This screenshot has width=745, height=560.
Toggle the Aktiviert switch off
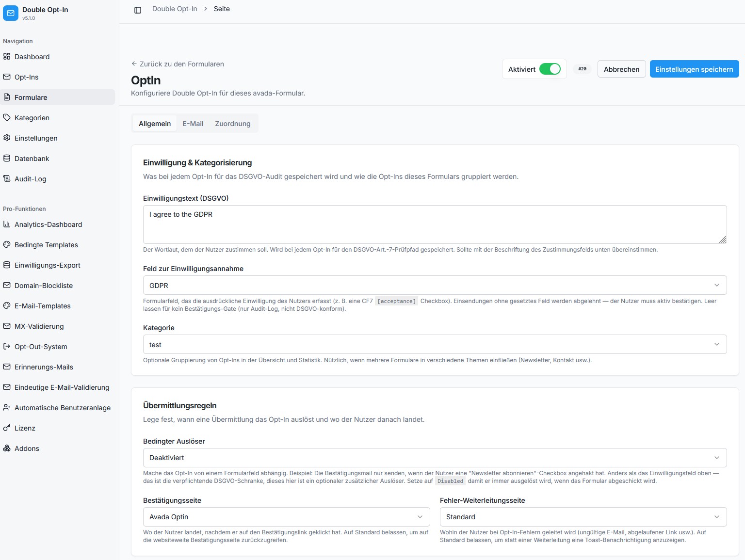pos(550,69)
